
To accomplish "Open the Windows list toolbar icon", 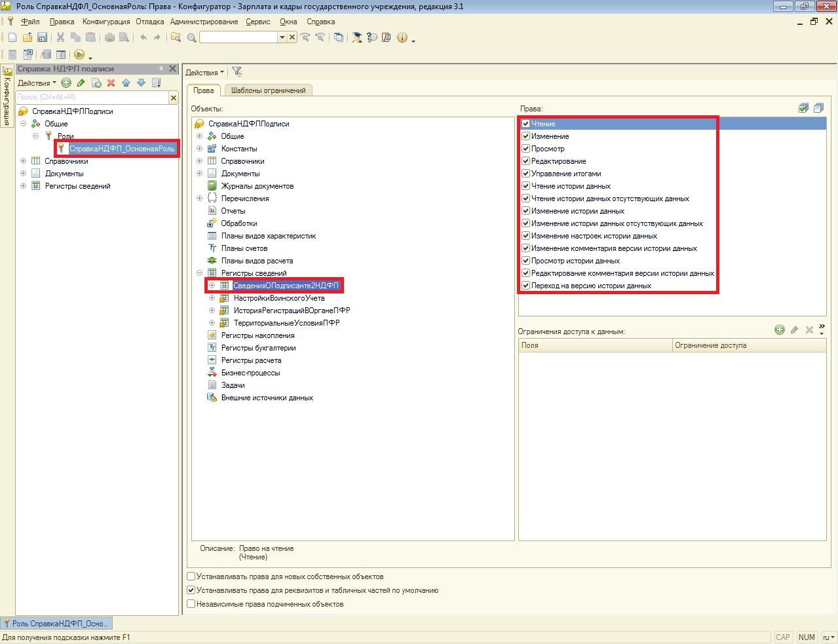I will (338, 37).
